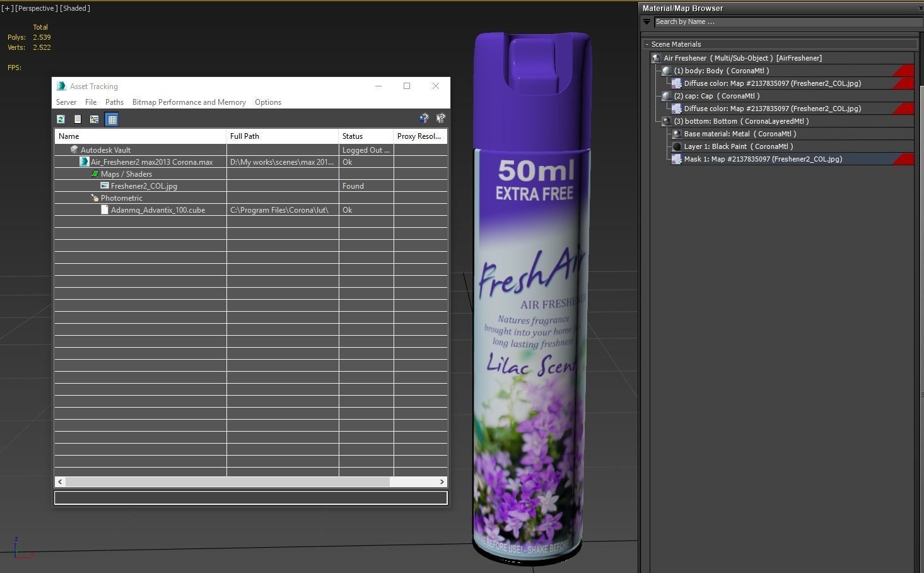Click the image icon beside Freshener2_COL.jpg
Screen dimensions: 924x573
tap(105, 186)
